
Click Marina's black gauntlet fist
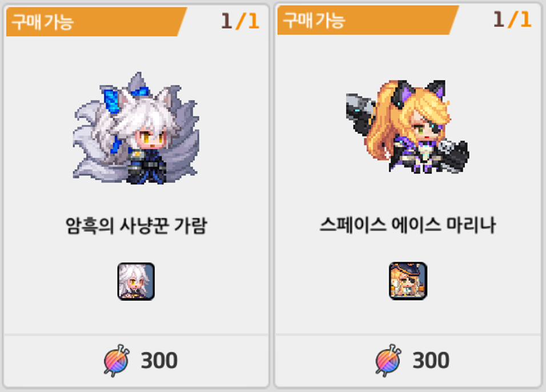(x=453, y=156)
